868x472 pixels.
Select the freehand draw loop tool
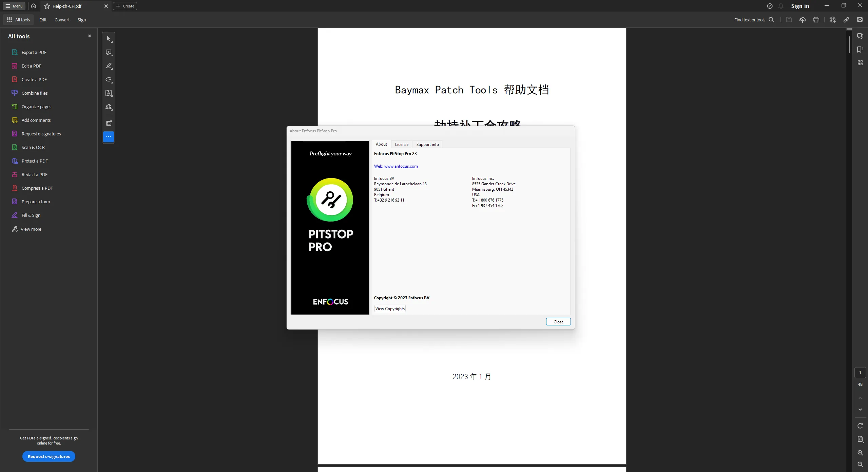tap(109, 80)
